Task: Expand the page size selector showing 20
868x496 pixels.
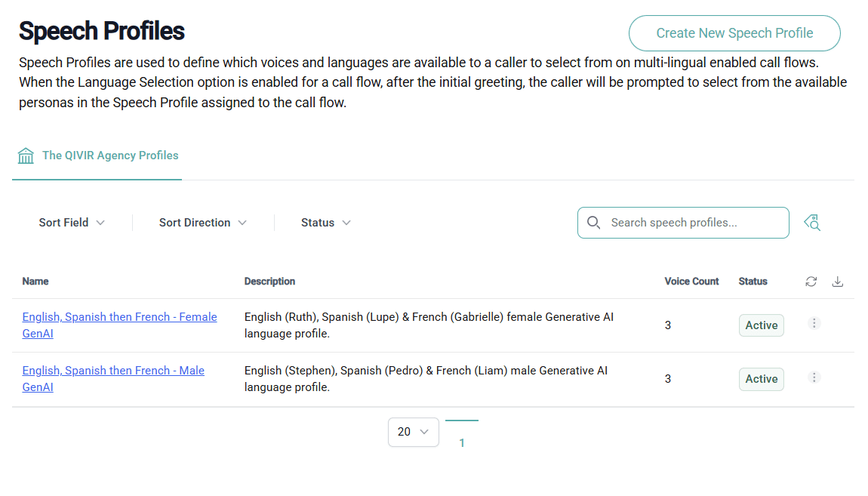Action: (x=413, y=432)
